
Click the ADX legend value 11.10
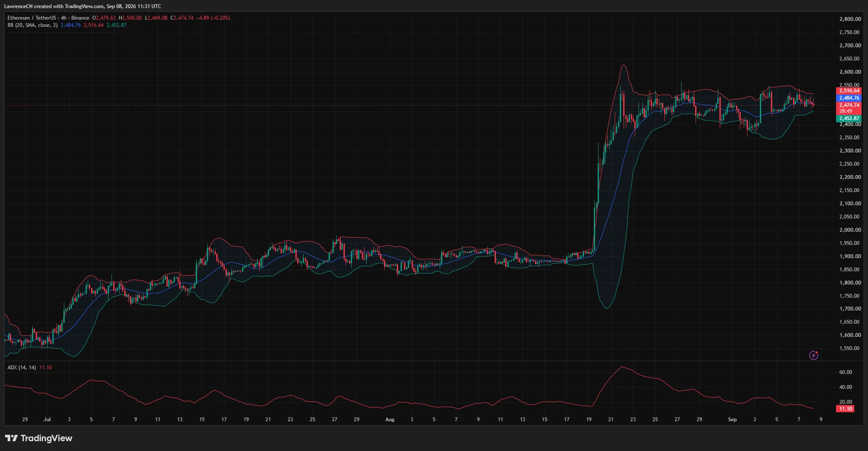click(46, 368)
